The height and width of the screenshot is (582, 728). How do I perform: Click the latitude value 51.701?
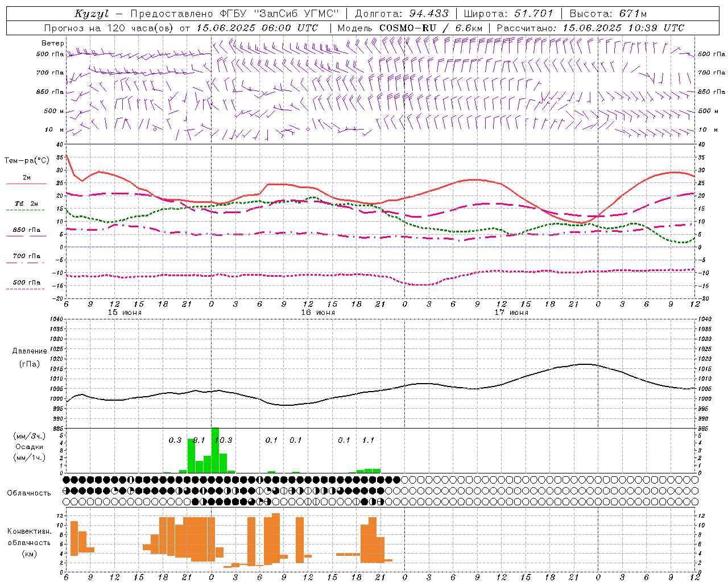pos(533,14)
